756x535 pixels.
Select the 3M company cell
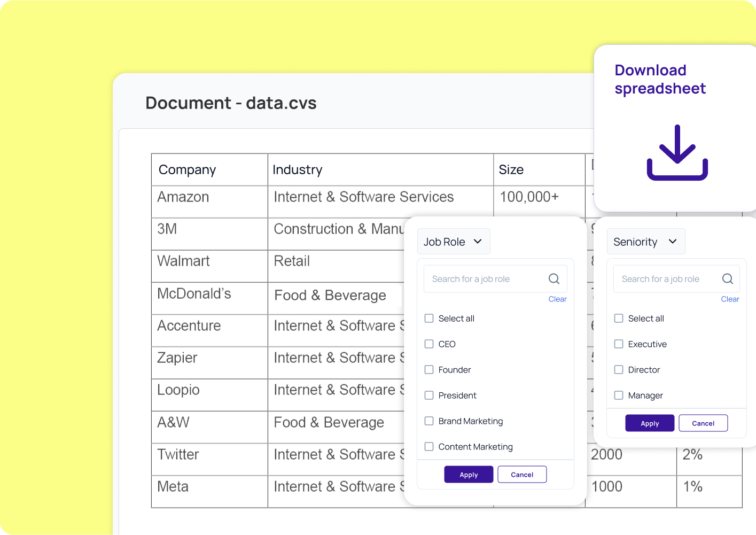pos(209,234)
